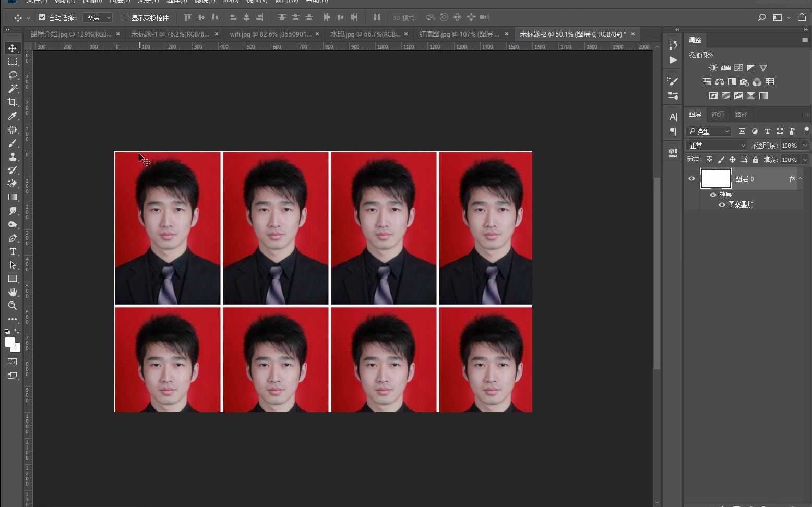Image resolution: width=812 pixels, height=507 pixels.
Task: Open the tool preset picker arrow
Action: [28, 18]
